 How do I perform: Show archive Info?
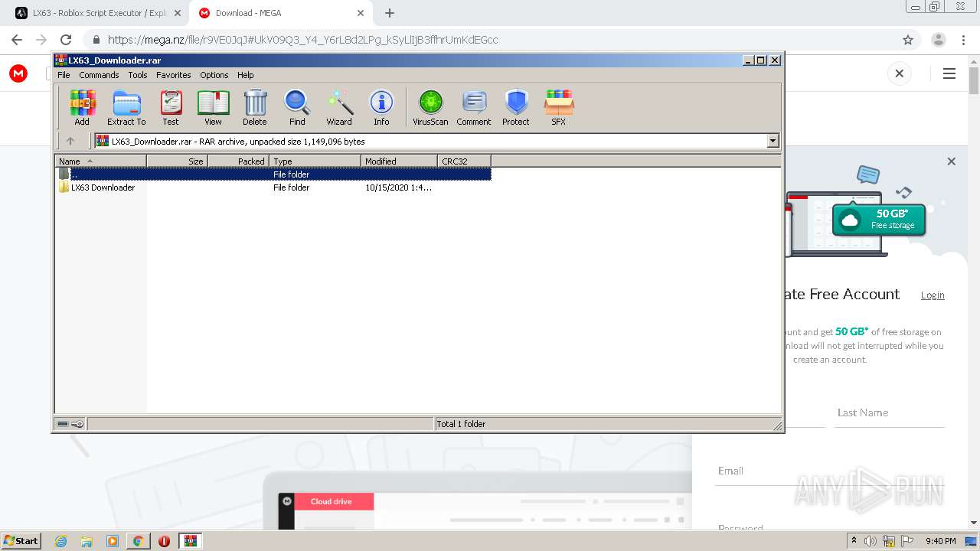pos(381,107)
